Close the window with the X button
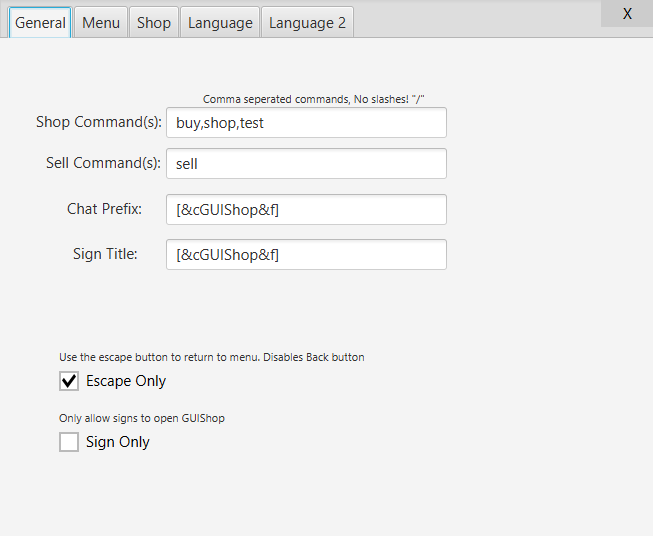 click(x=627, y=14)
